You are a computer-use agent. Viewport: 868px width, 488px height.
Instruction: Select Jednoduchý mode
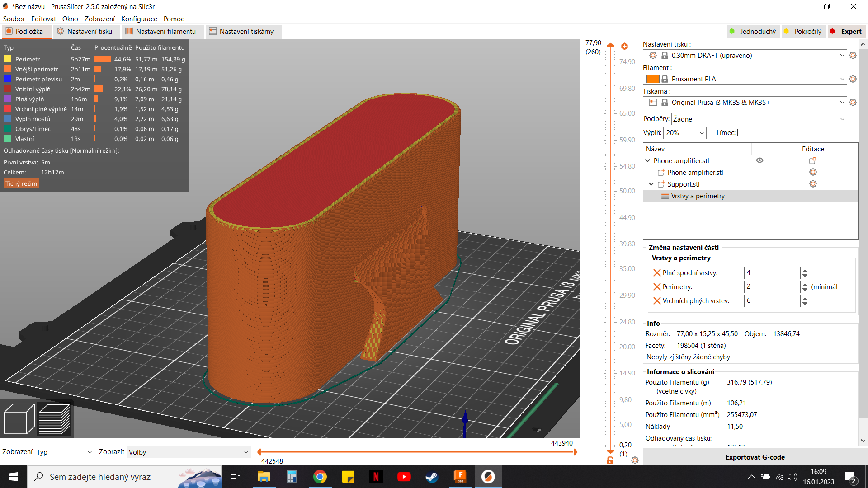pos(753,32)
